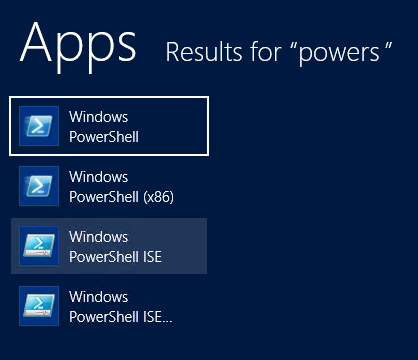The height and width of the screenshot is (360, 418).
Task: Open the Windows PowerShell icon (selected tile)
Action: point(39,126)
